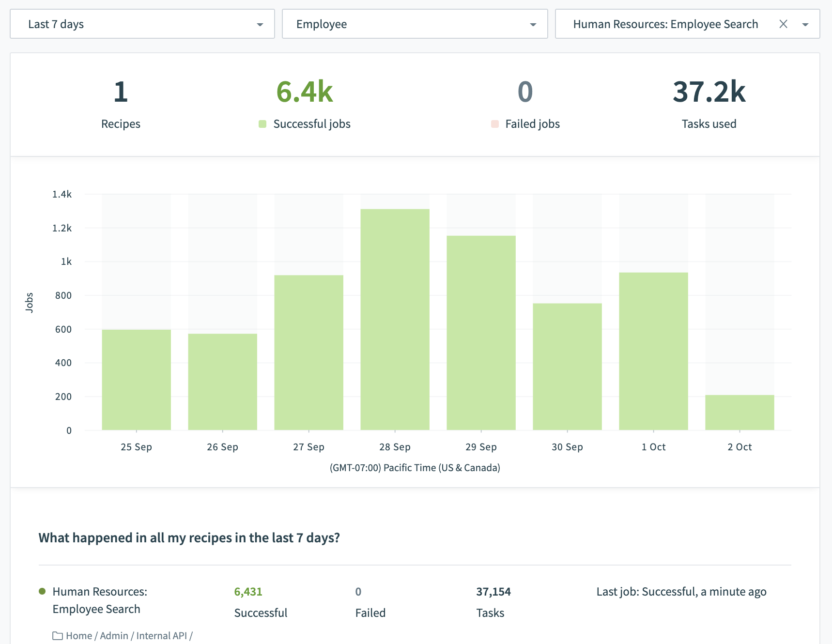Open the Last 7 days dropdown

142,24
